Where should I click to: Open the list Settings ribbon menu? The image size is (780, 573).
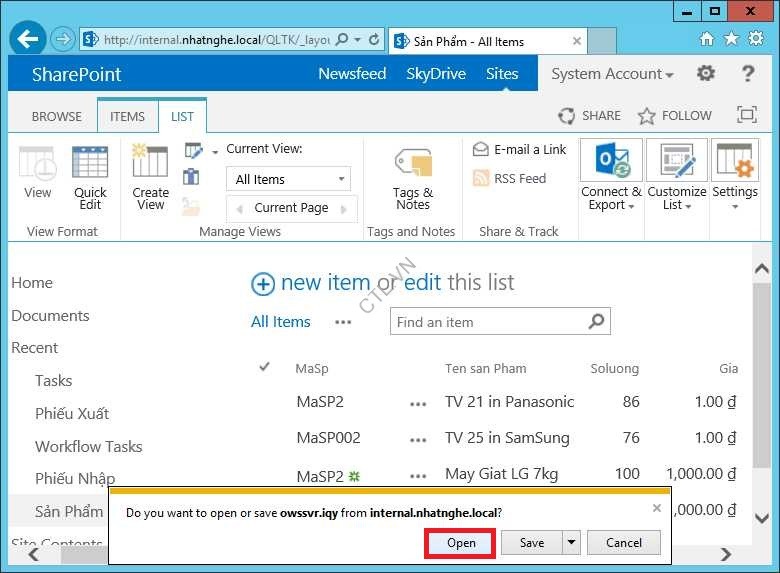tap(735, 176)
